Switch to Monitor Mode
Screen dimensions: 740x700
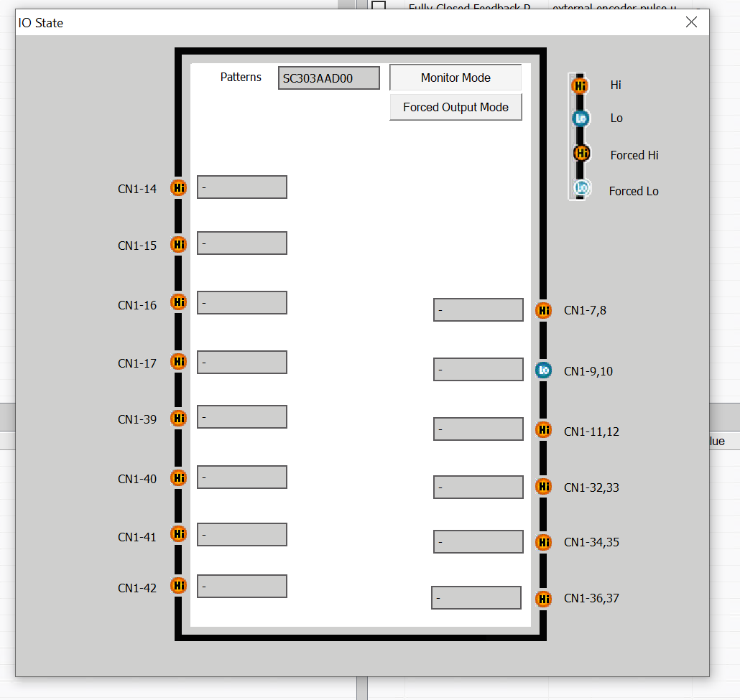(455, 78)
